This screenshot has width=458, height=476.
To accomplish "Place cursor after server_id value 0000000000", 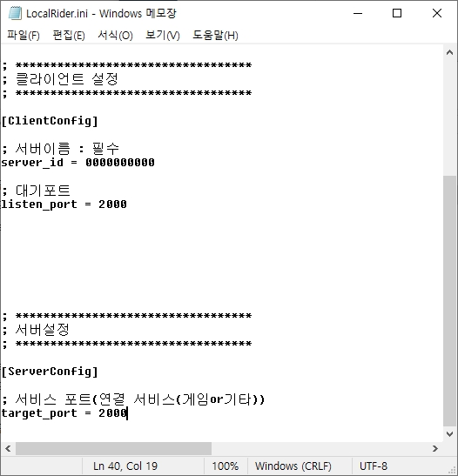I will pos(155,163).
